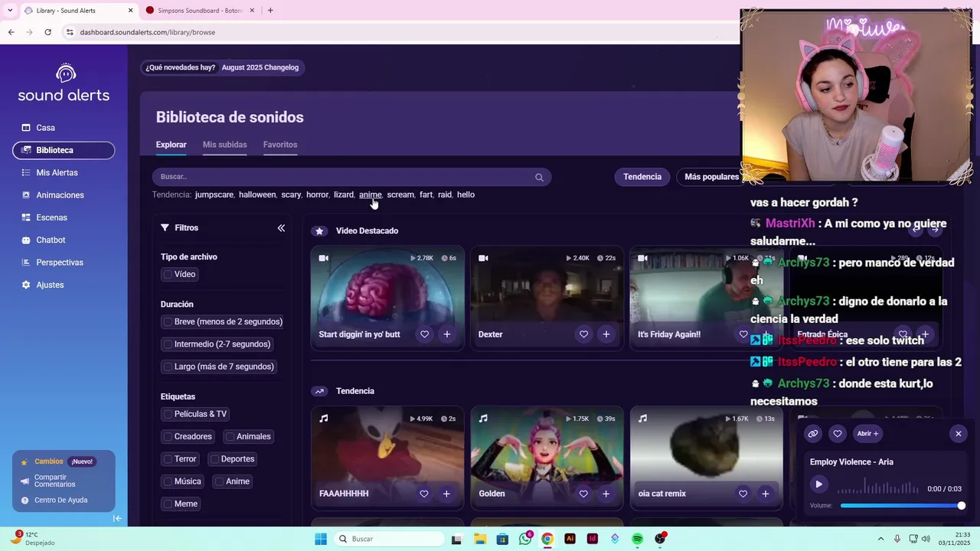Screen dimensions: 980x551
Task: Select the Más populares sort button
Action: click(x=711, y=177)
